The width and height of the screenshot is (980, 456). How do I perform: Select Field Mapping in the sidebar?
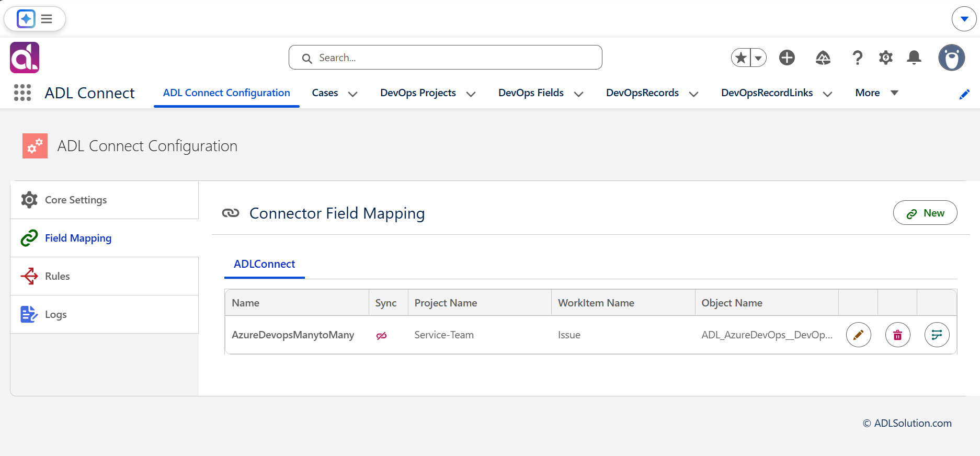[x=105, y=238]
